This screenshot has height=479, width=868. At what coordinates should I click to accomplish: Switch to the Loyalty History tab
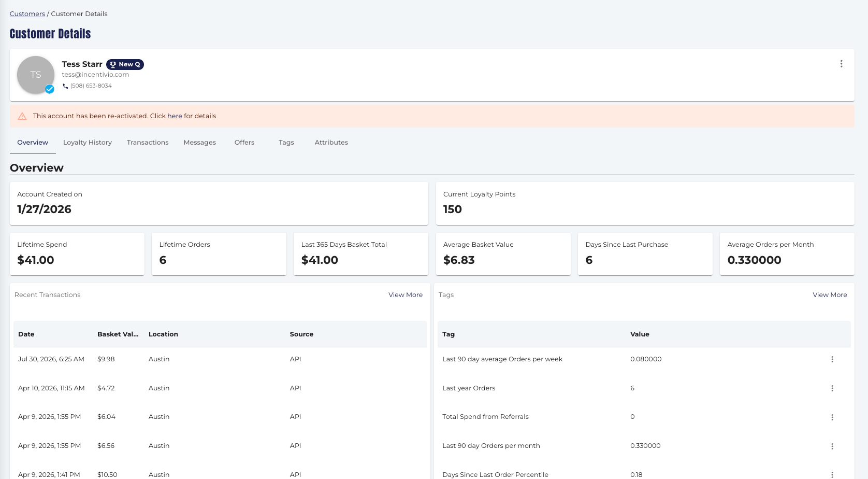(88, 143)
